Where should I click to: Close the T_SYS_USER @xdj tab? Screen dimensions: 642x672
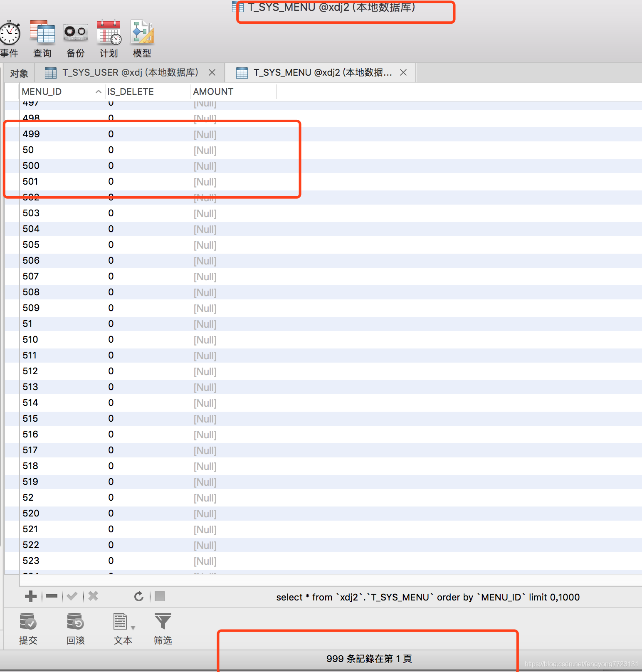click(212, 73)
